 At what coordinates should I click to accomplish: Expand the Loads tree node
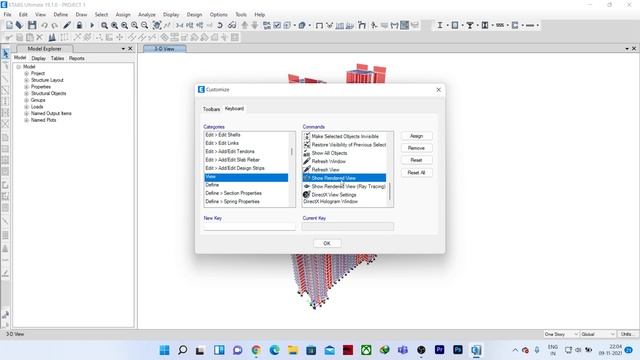click(27, 107)
